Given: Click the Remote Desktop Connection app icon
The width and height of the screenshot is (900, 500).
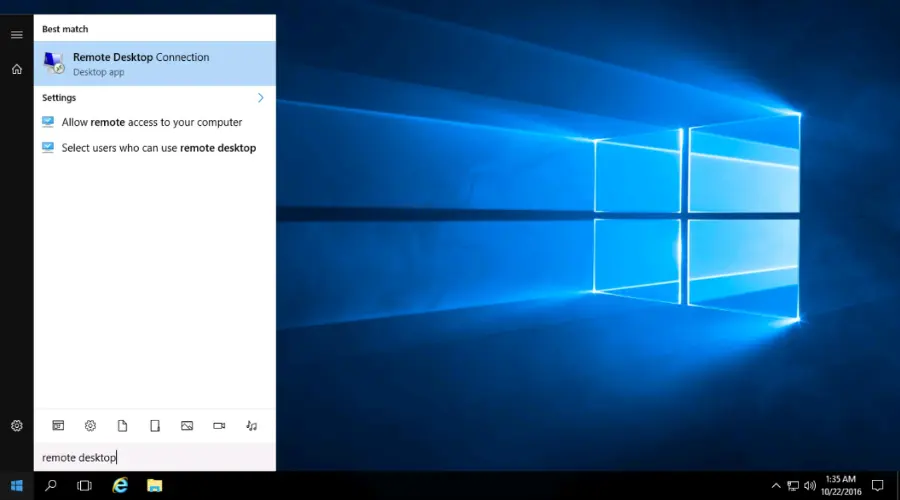Looking at the screenshot, I should click(54, 64).
